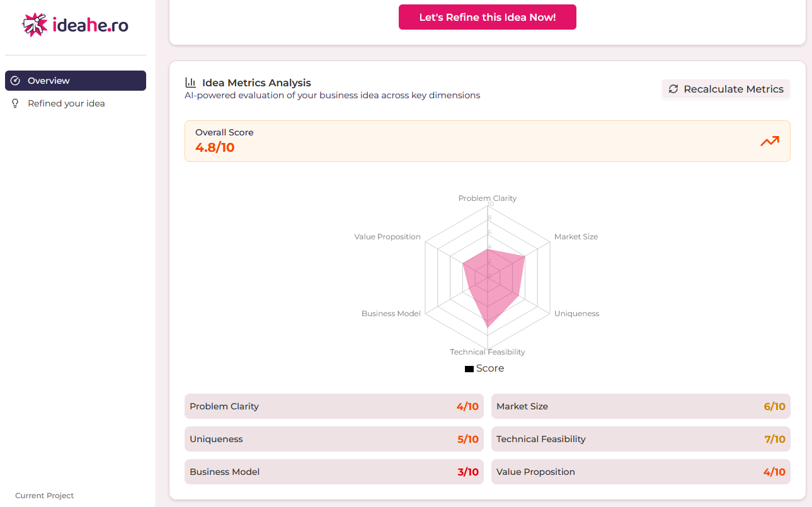Select the Problem Clarity 4/10 score row

[x=333, y=406]
